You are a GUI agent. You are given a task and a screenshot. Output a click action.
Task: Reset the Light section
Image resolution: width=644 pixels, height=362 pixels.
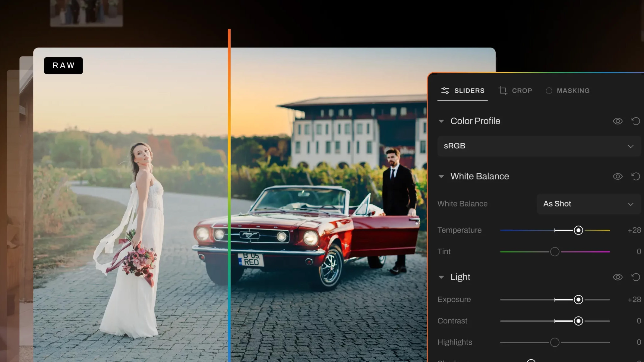click(636, 277)
